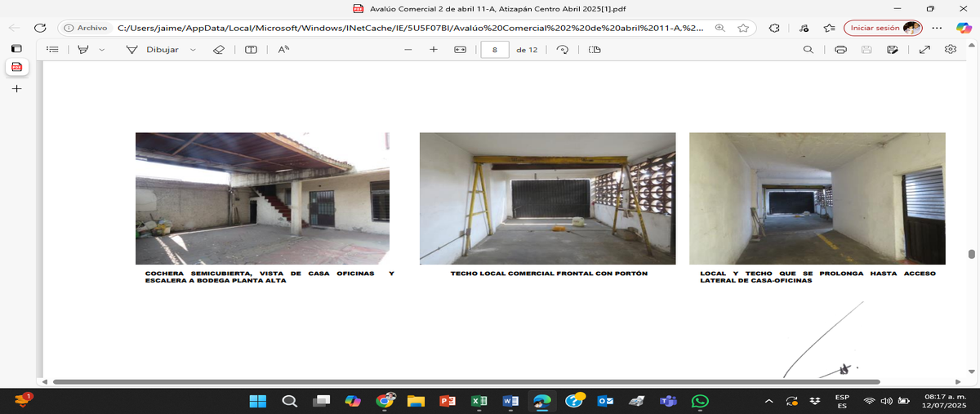980x414 pixels.
Task: Open the clock showing 08:17 a. m.
Action: pos(946,401)
